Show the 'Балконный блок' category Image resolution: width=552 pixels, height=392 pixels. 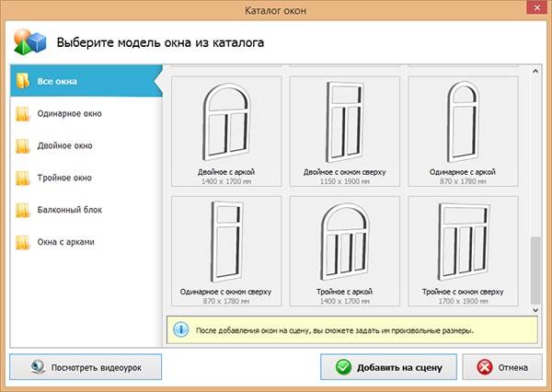point(70,211)
